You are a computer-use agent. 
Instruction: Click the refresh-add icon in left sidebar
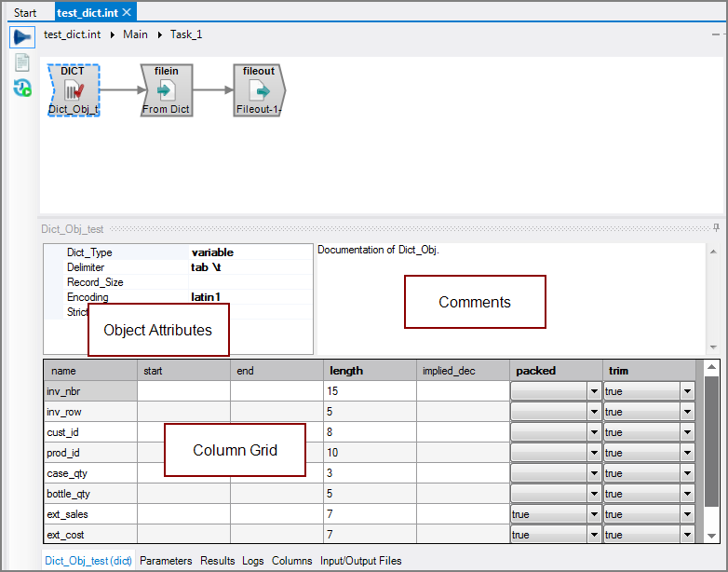click(21, 88)
